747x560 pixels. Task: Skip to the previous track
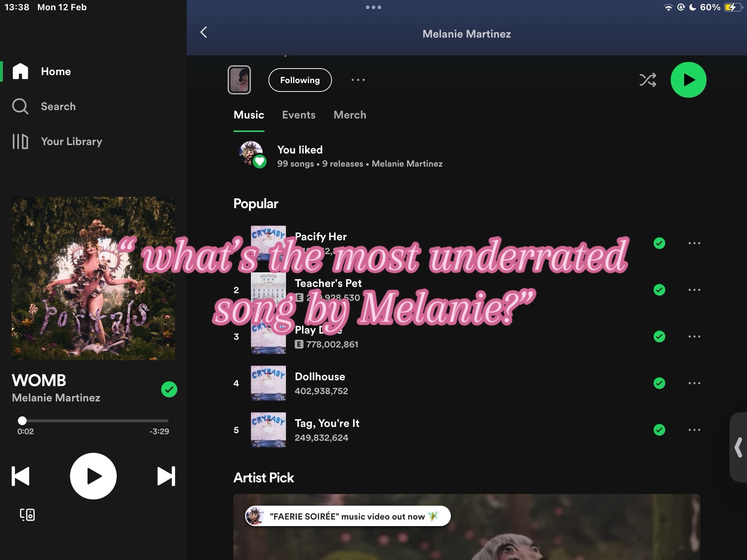tap(20, 476)
